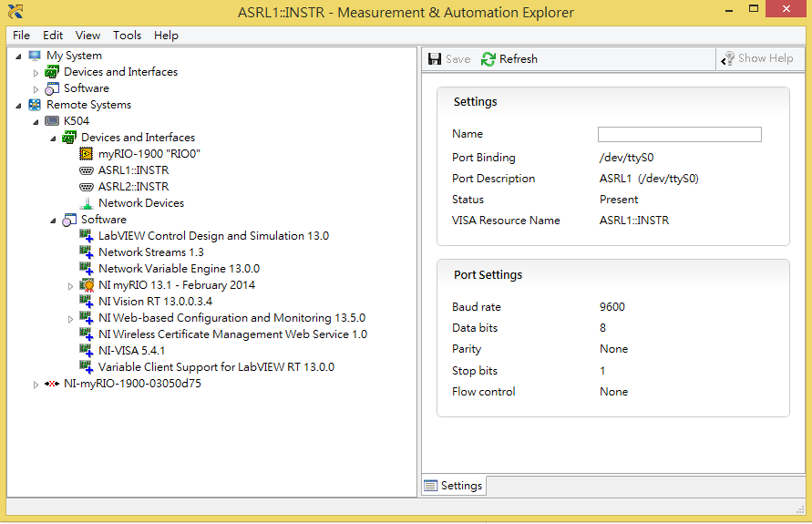The height and width of the screenshot is (524, 812).
Task: Click the Show Help button label
Action: [x=766, y=58]
